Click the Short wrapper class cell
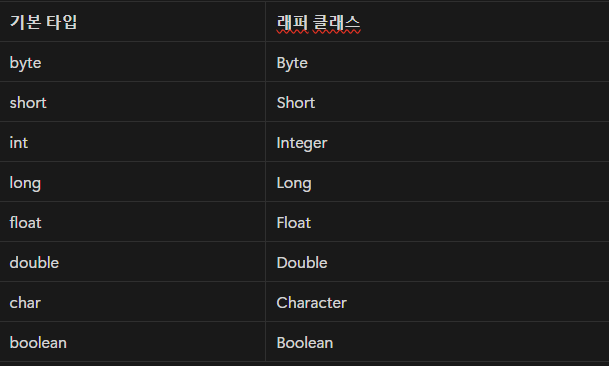 pos(437,102)
